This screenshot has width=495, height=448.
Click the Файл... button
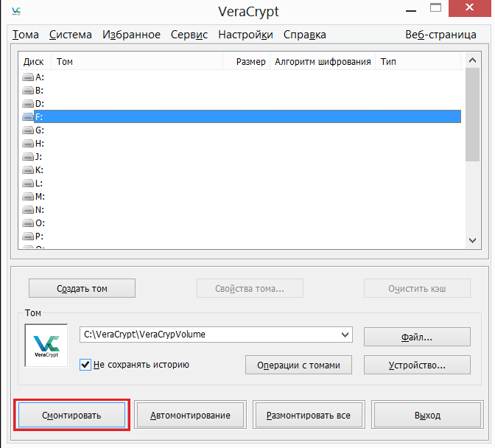pos(417,337)
